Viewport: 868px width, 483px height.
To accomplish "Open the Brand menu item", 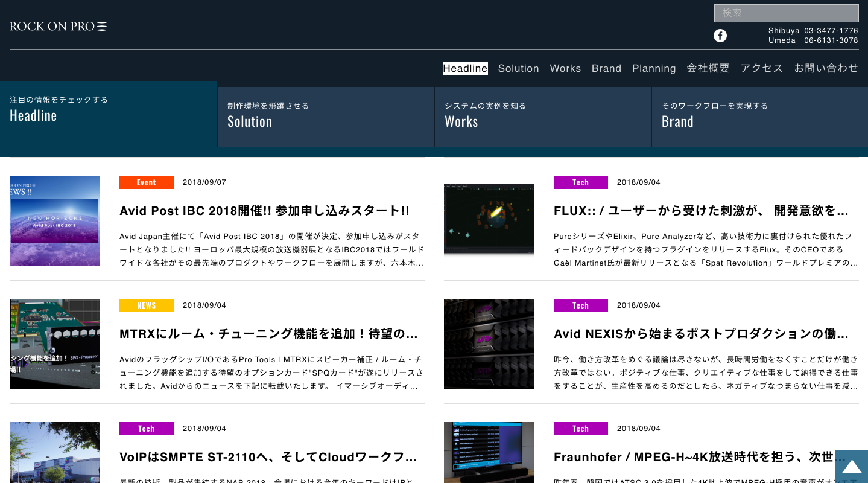I will click(x=606, y=68).
